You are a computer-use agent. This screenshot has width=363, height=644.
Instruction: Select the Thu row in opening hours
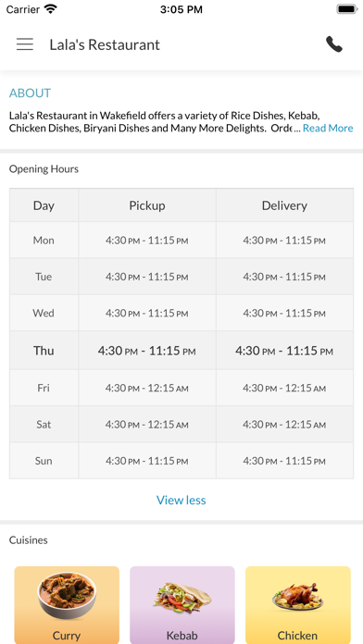coord(181,351)
